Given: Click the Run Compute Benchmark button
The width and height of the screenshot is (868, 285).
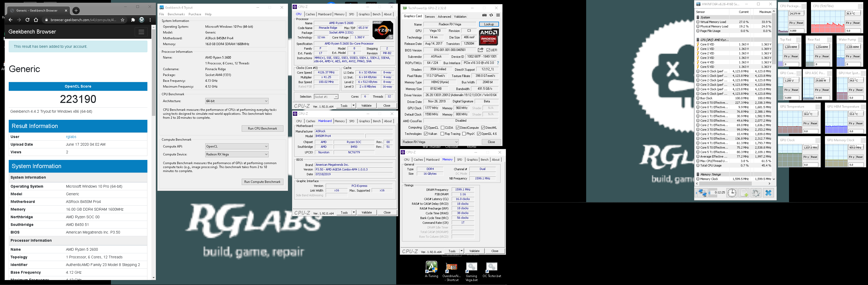Looking at the screenshot, I should click(262, 182).
